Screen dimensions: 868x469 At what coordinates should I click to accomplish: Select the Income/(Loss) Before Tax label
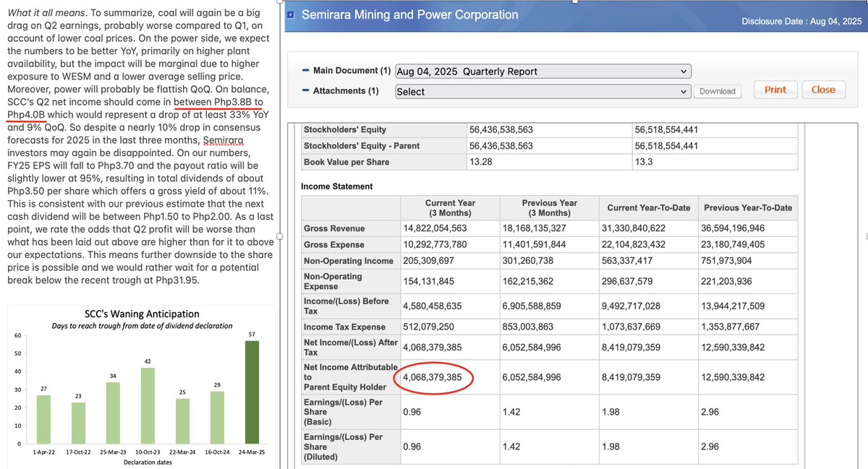[x=346, y=306]
